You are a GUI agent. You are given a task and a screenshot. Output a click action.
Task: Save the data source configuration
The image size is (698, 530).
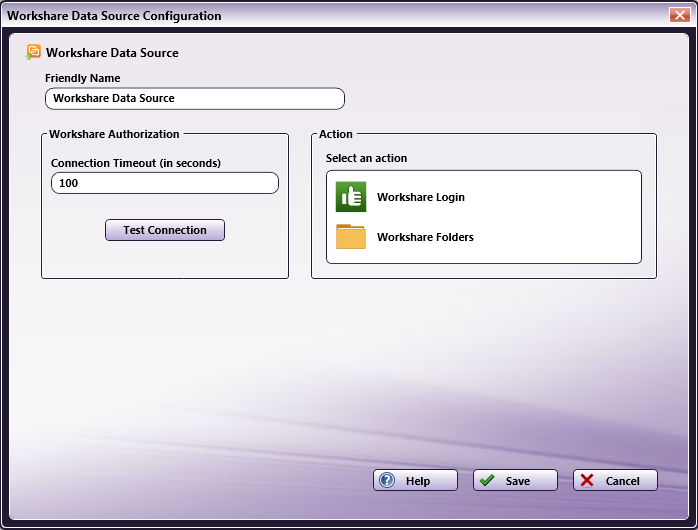click(515, 480)
